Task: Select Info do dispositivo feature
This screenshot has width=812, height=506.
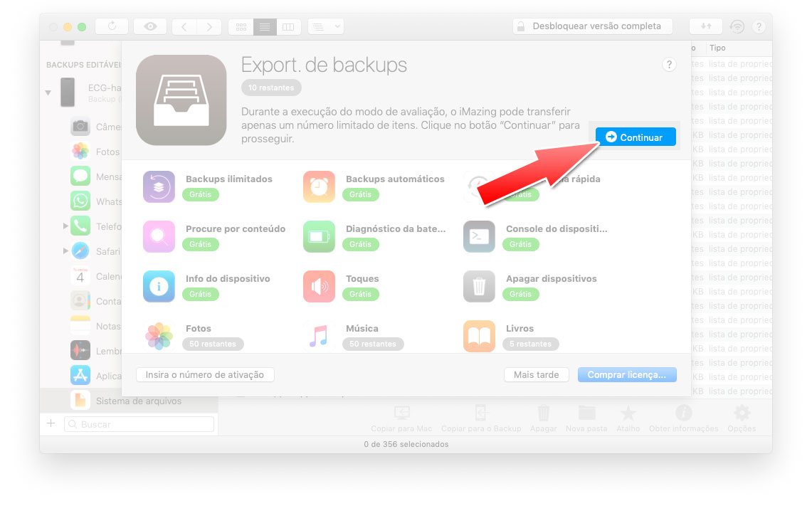Action: pyautogui.click(x=207, y=286)
